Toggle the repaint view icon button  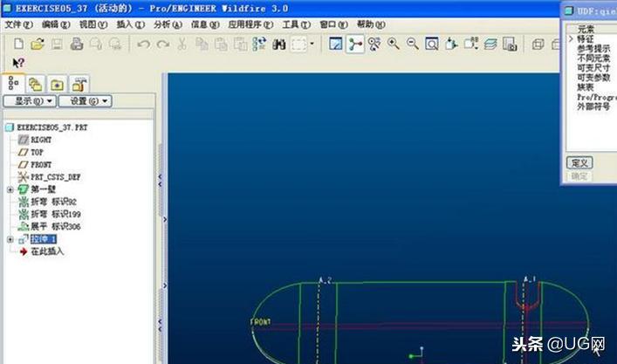point(335,44)
